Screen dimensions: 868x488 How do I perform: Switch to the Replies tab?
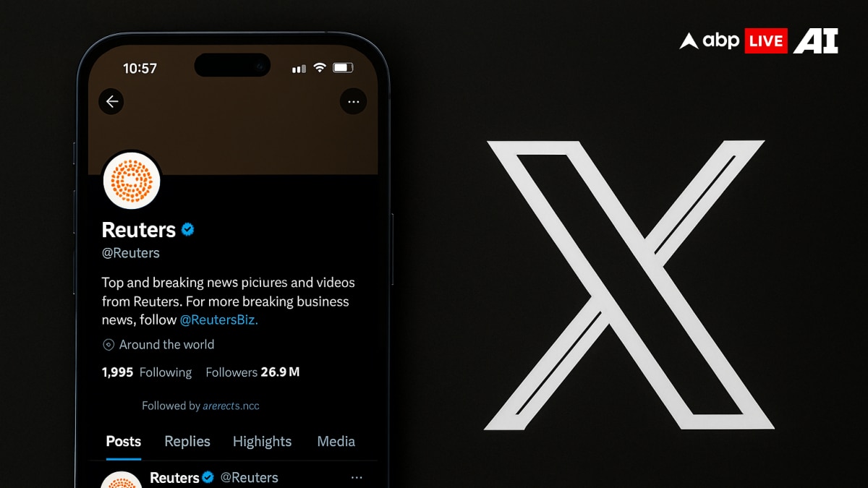187,441
